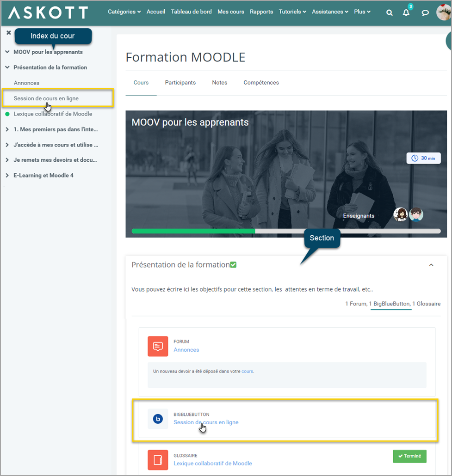This screenshot has height=476, width=452.
Task: Click the Enseignants label on banner
Action: (x=359, y=215)
